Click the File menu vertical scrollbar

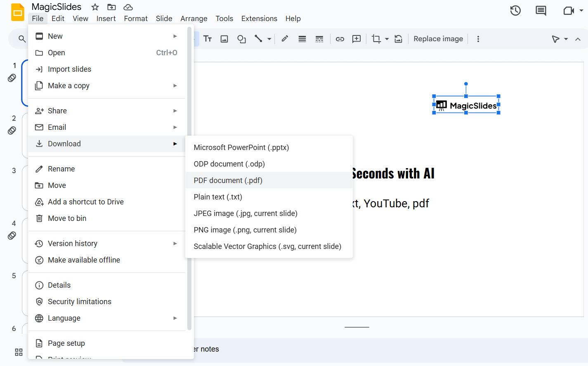pyautogui.click(x=189, y=177)
